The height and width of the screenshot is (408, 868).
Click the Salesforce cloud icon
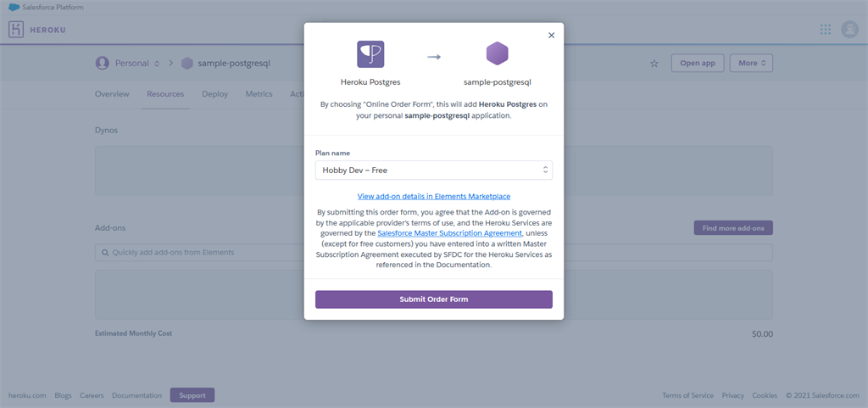[x=14, y=7]
